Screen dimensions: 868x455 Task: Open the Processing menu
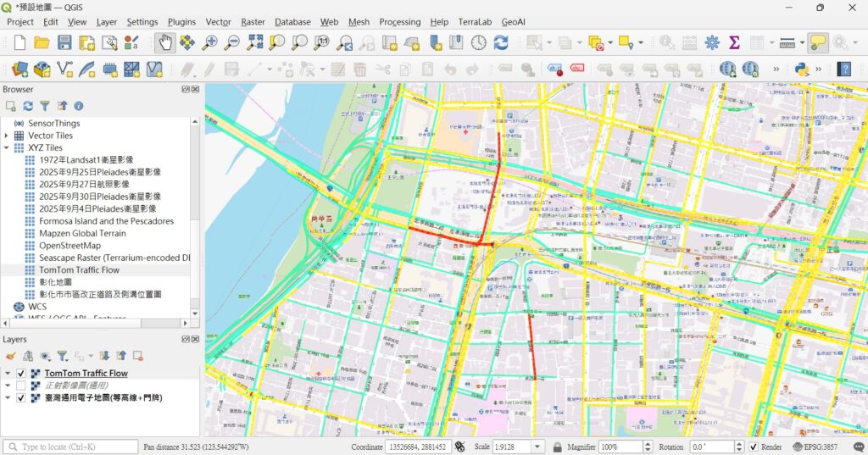(x=400, y=21)
